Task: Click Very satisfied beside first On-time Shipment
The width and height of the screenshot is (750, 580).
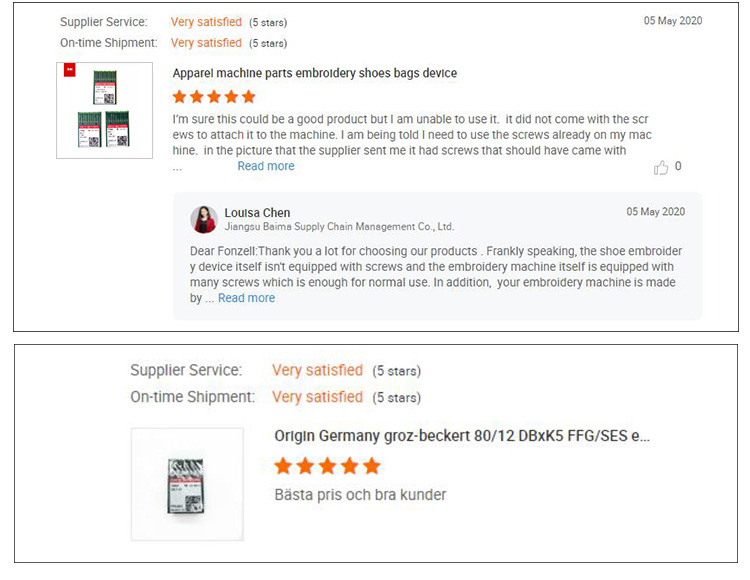Action: click(206, 43)
